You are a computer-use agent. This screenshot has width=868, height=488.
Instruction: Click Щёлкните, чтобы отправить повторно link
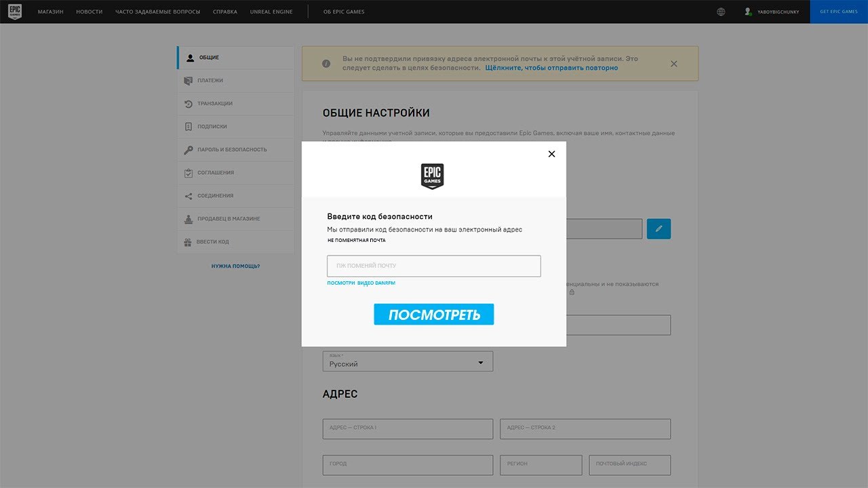coord(551,68)
